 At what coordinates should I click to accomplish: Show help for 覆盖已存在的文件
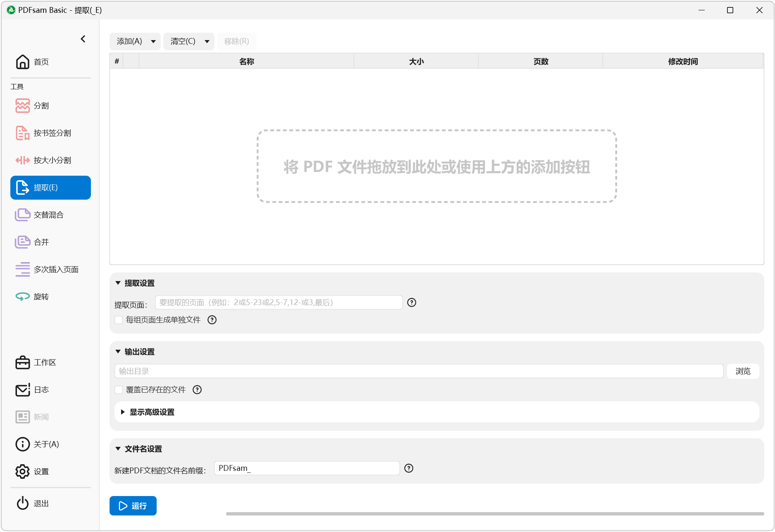pos(197,390)
